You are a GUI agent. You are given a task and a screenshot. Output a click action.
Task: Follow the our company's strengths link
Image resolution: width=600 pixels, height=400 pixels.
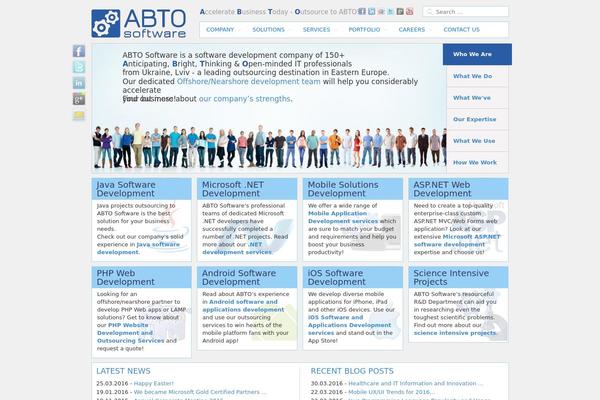point(245,99)
